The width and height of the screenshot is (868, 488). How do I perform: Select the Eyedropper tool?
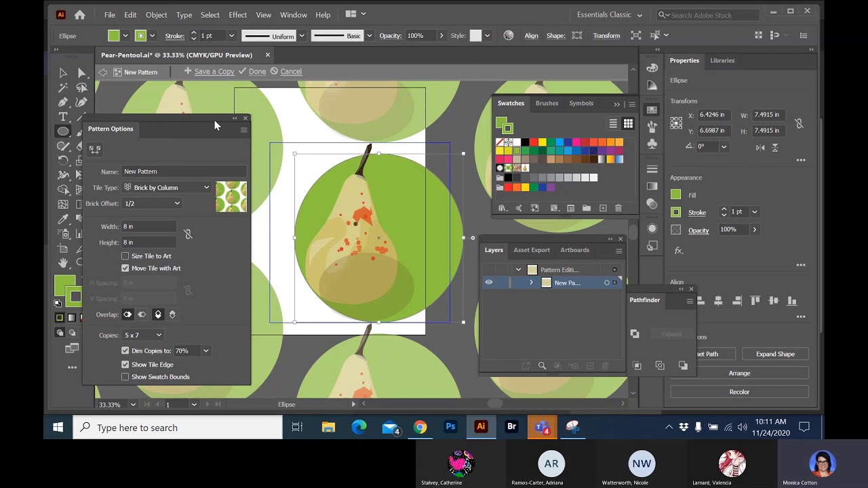63,219
